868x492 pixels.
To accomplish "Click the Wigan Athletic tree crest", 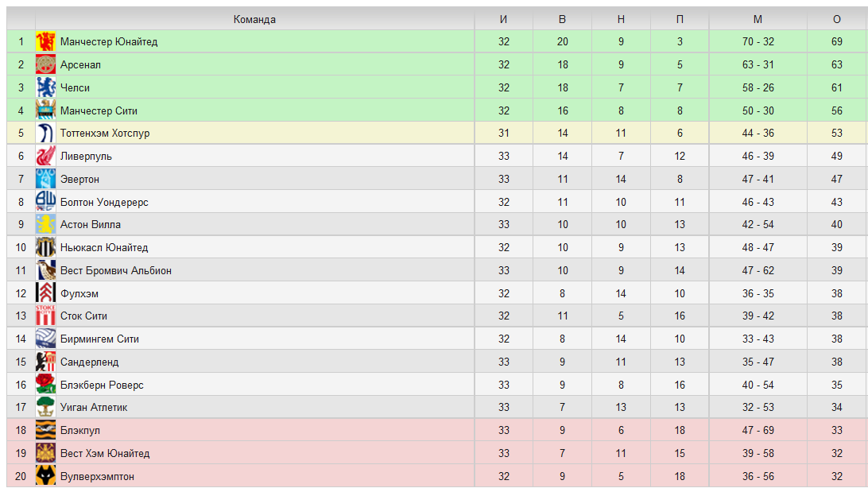I will [x=45, y=407].
